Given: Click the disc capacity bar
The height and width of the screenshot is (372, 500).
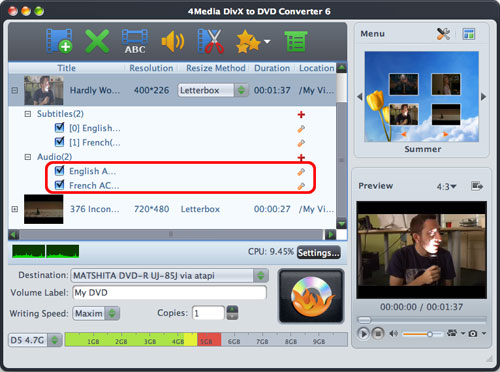Looking at the screenshot, I should [x=206, y=339].
